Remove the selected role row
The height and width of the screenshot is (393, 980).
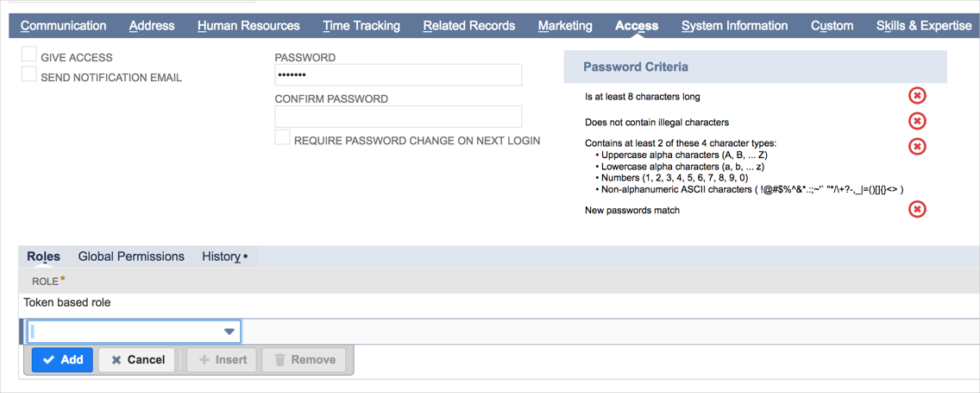pyautogui.click(x=304, y=359)
